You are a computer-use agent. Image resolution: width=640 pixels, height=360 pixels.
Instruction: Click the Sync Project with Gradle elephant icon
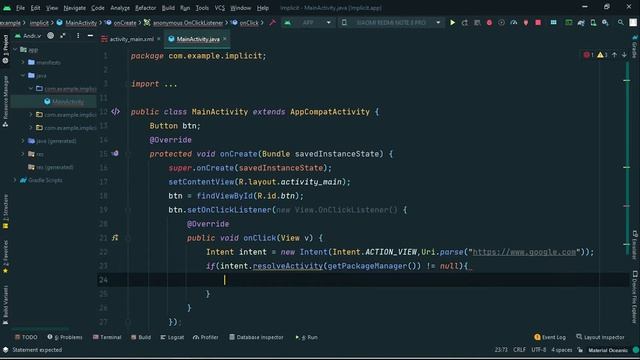(x=581, y=22)
